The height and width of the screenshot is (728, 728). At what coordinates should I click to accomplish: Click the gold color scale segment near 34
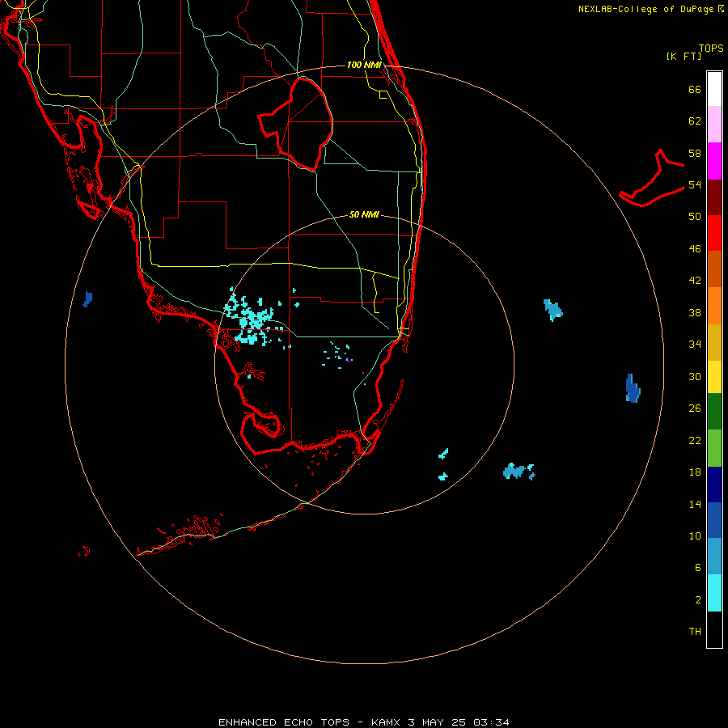(714, 342)
